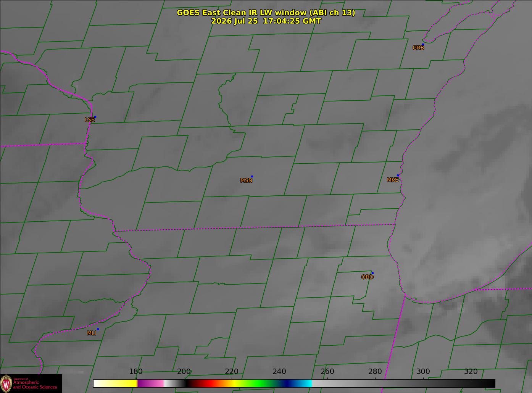
Task: Click the 180 label on temperature scale
Action: point(136,372)
